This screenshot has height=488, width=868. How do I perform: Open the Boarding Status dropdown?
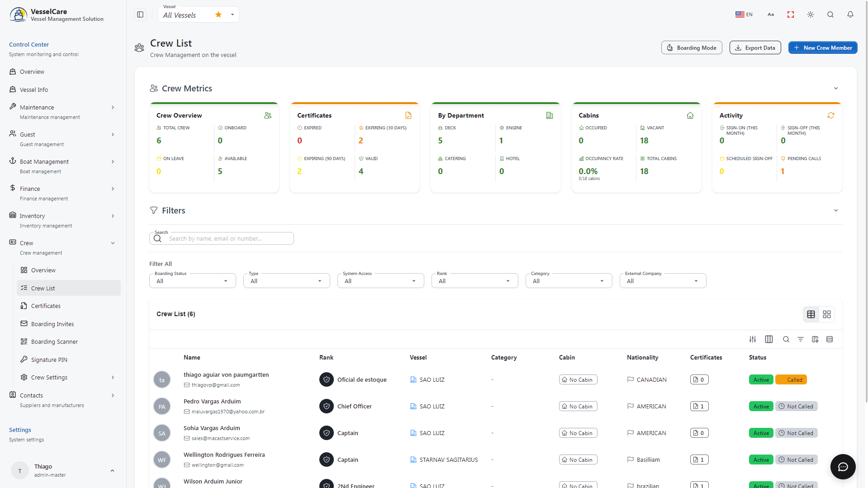193,281
